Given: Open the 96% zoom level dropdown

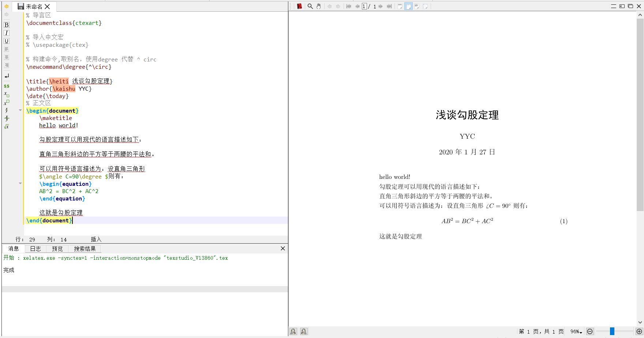Looking at the screenshot, I should [576, 331].
